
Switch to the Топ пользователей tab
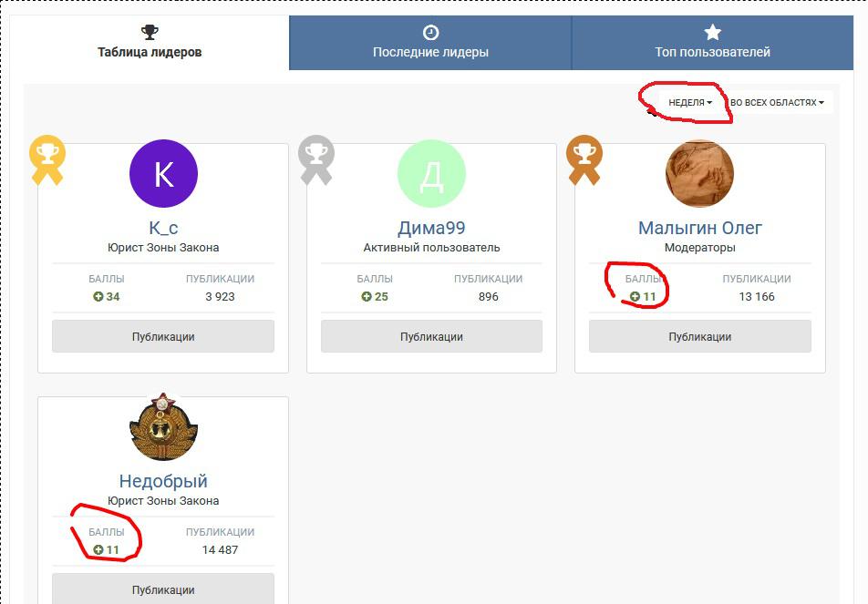point(712,43)
